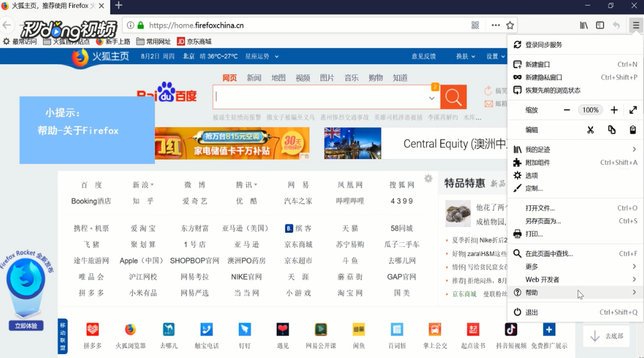
Task: Open the Library icon in the toolbar
Action: (584, 25)
